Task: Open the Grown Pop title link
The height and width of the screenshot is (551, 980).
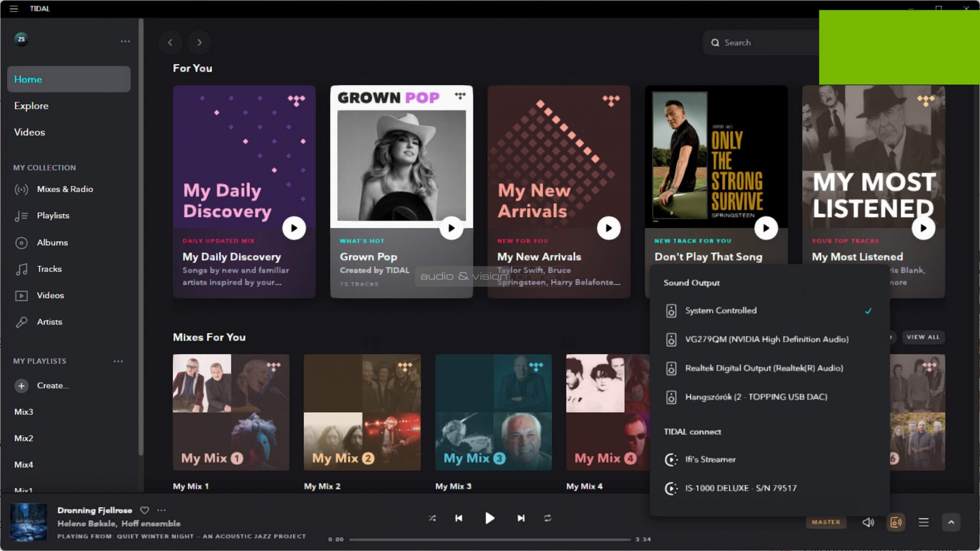Action: [368, 257]
